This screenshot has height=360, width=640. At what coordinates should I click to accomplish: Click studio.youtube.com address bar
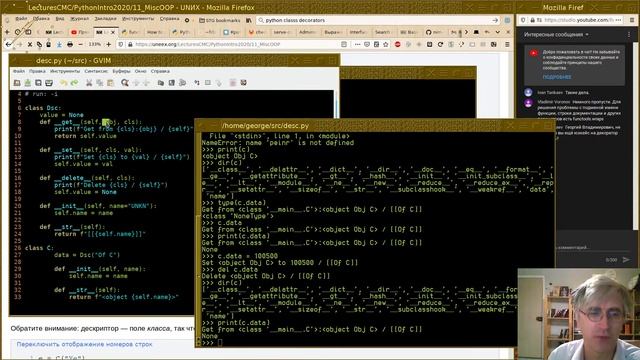tap(579, 20)
